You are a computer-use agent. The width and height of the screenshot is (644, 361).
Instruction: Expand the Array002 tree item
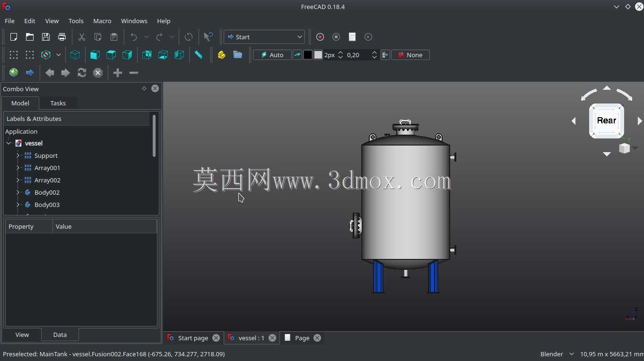coord(18,180)
